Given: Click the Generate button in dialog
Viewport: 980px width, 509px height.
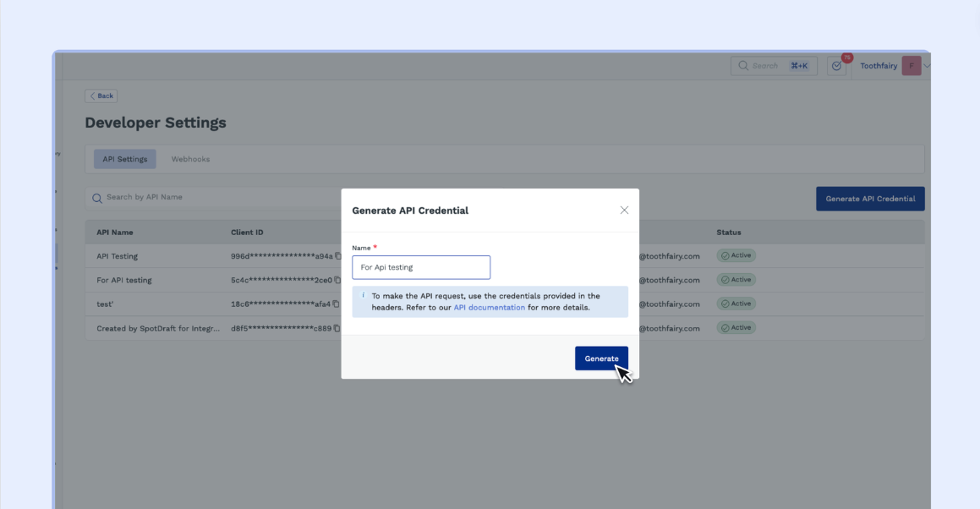Looking at the screenshot, I should [601, 358].
